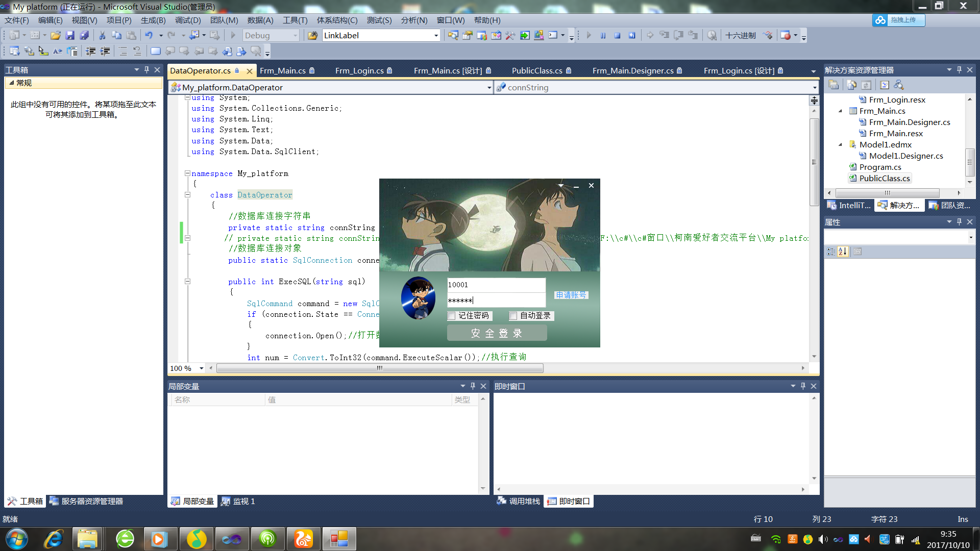The height and width of the screenshot is (551, 980).
Task: Restart debugging with the restart icon
Action: 632,36
